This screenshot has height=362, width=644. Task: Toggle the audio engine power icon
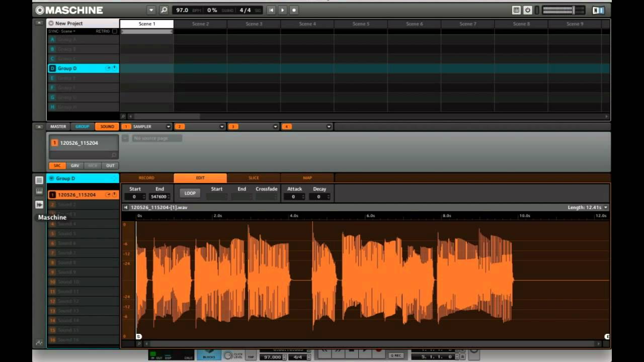pyautogui.click(x=527, y=10)
